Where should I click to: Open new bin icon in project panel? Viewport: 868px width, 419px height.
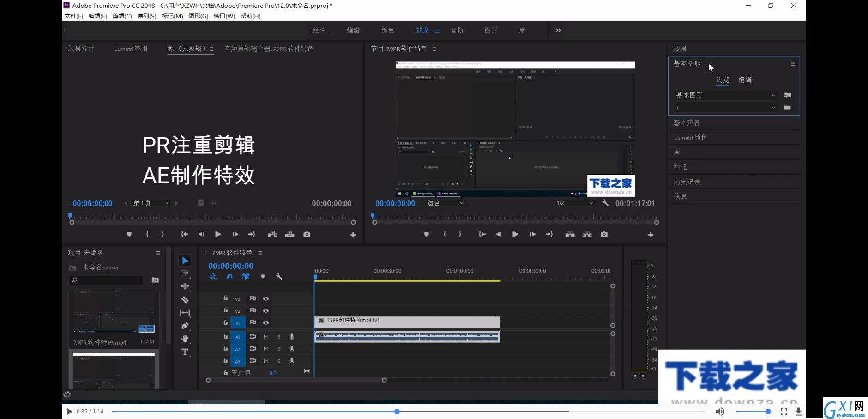click(155, 280)
